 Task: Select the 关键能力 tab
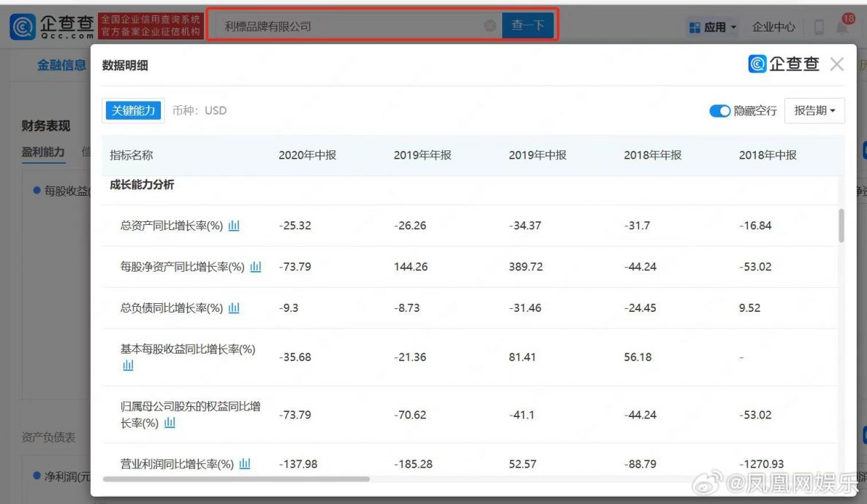pos(133,110)
